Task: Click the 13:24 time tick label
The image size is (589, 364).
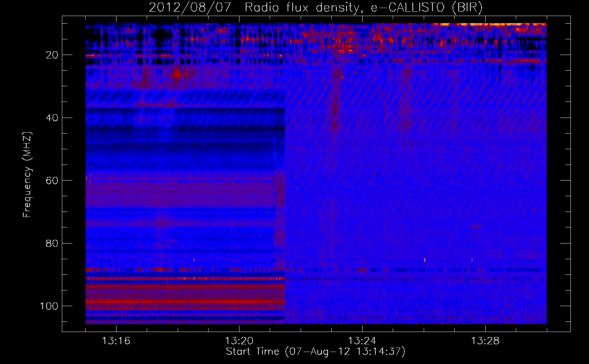Action: tap(362, 341)
